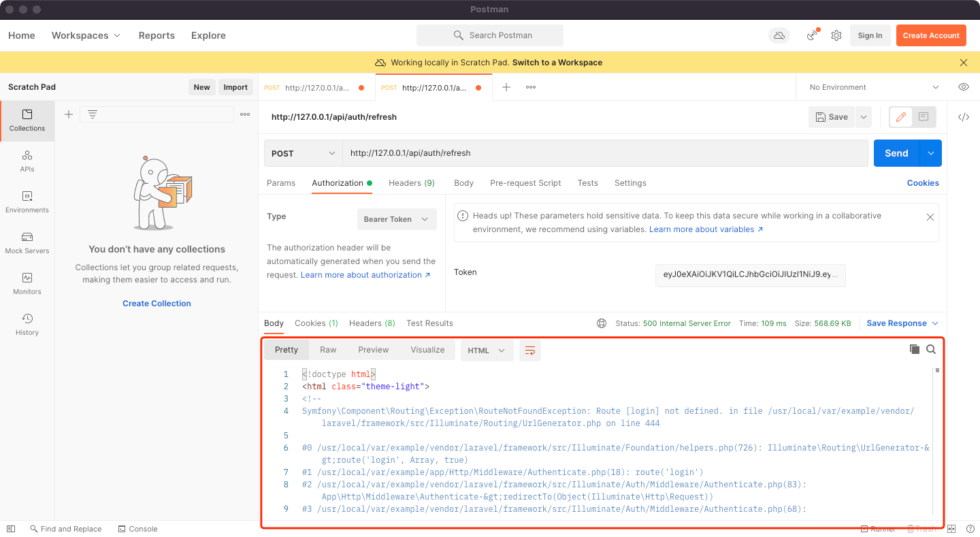Expand the Save Response dropdown
This screenshot has width=980, height=537.
(902, 323)
